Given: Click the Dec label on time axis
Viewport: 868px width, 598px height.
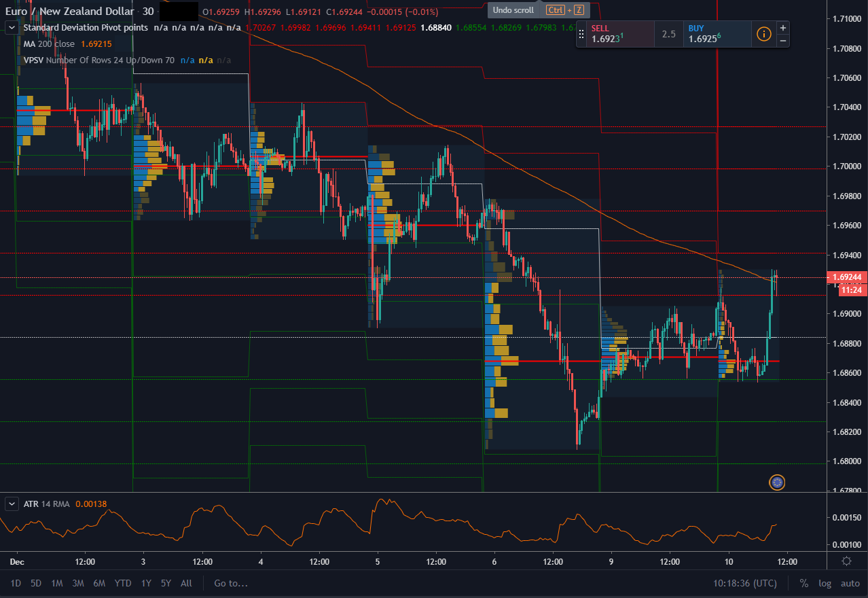Looking at the screenshot, I should tap(17, 562).
